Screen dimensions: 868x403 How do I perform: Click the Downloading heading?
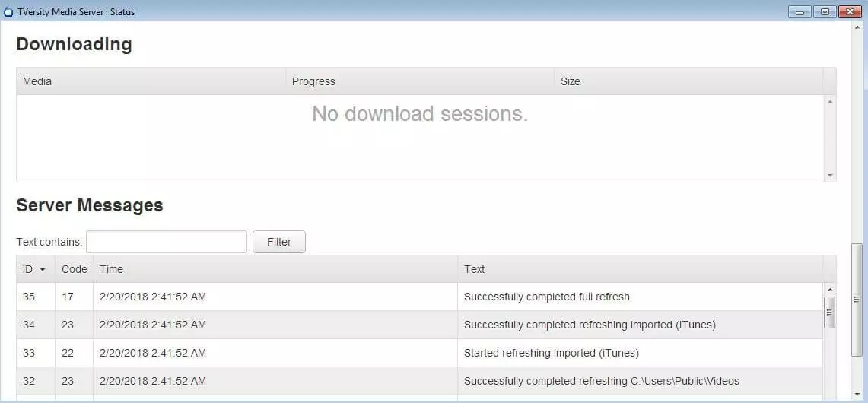[x=75, y=44]
